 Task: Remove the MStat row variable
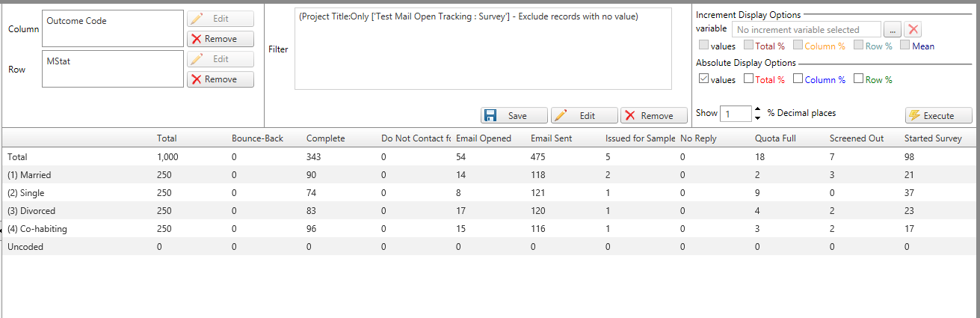pos(221,79)
